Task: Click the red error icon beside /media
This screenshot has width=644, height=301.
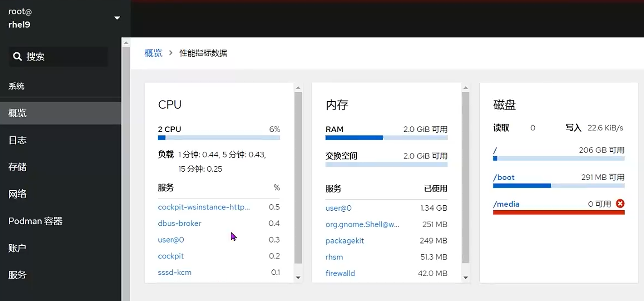Action: click(x=620, y=204)
